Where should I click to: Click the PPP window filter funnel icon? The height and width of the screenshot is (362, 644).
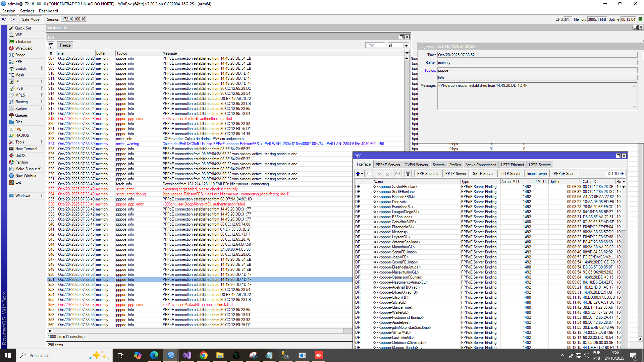point(408,174)
